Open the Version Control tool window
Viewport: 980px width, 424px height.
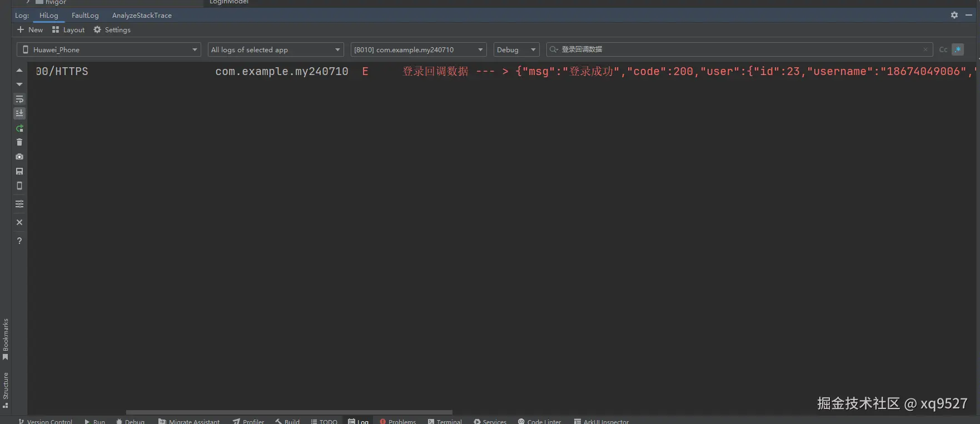tap(45, 421)
